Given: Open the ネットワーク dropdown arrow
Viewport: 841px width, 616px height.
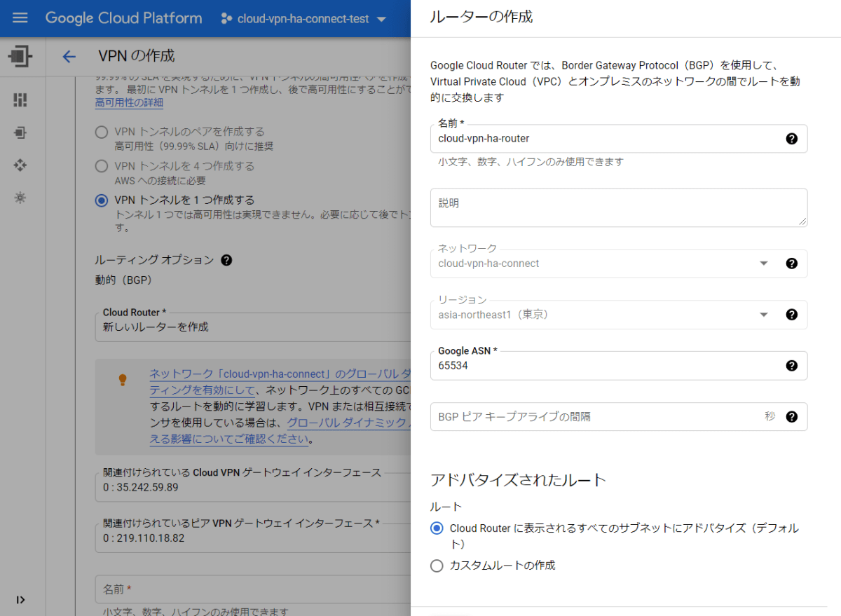Looking at the screenshot, I should 764,263.
